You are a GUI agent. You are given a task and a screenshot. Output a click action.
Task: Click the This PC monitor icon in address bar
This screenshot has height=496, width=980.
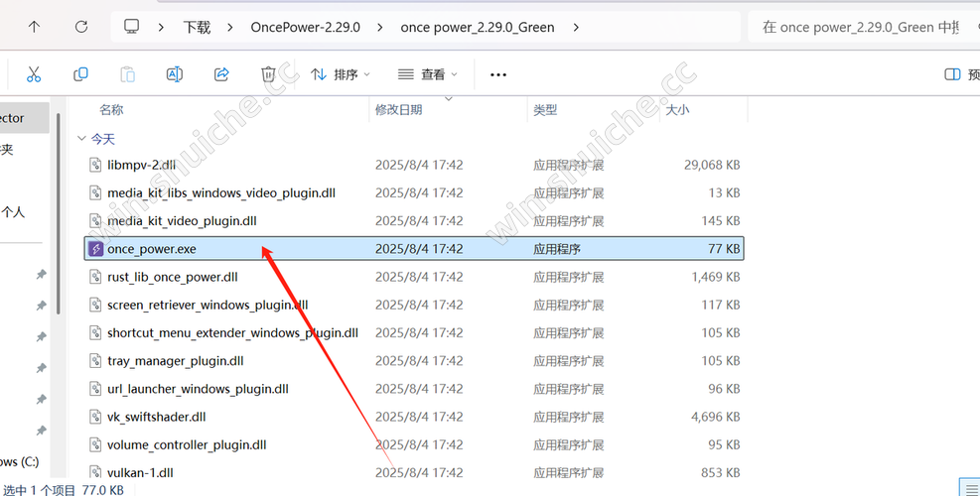(x=131, y=26)
